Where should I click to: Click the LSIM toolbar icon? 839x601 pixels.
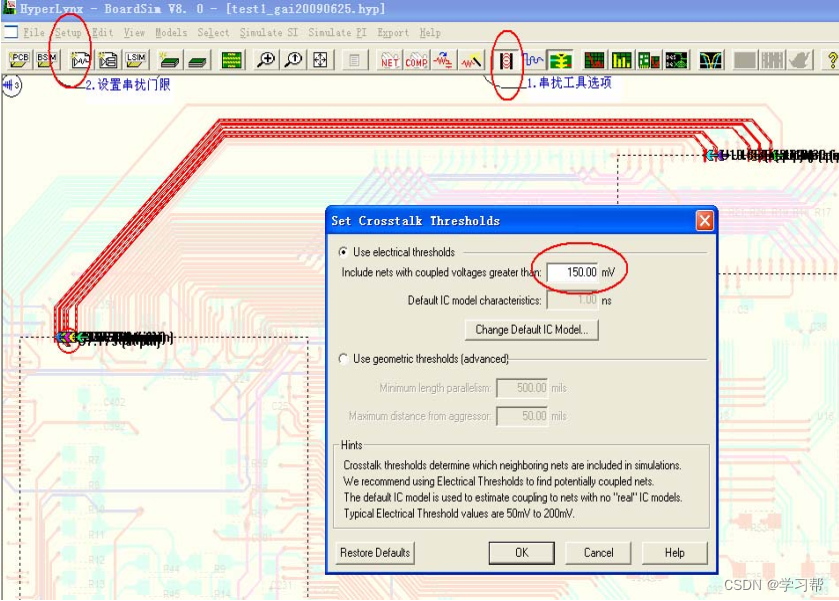tap(136, 60)
